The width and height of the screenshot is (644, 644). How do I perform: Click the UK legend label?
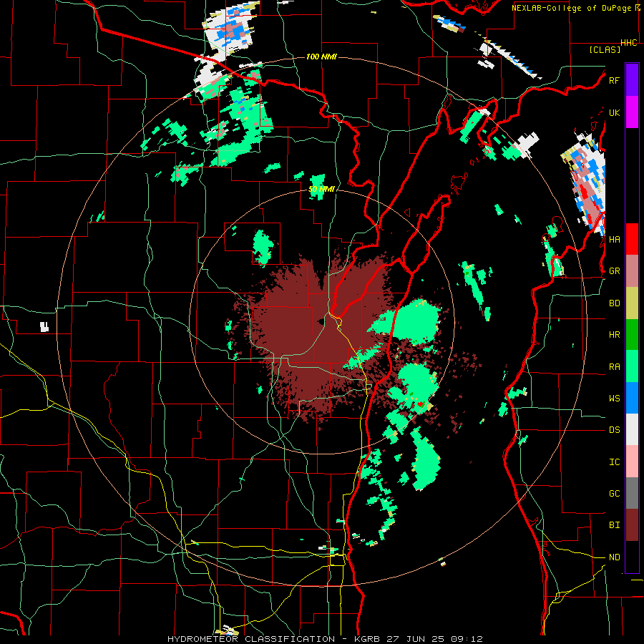[614, 112]
